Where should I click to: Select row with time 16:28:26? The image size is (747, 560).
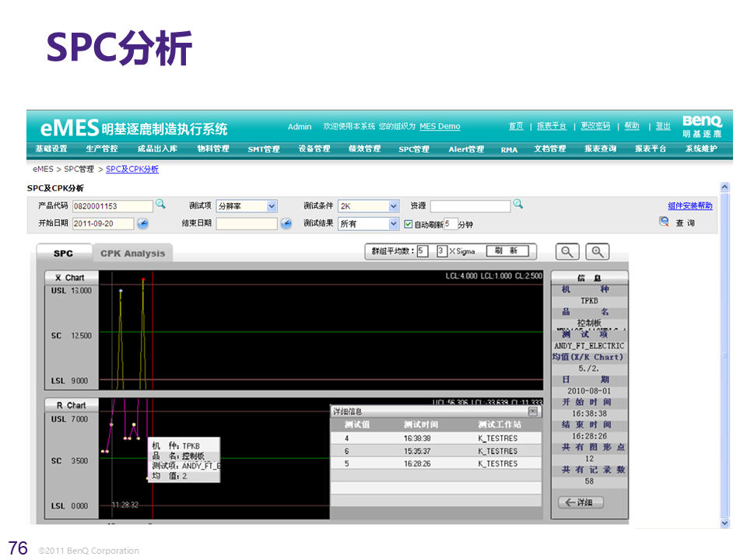coord(436,464)
